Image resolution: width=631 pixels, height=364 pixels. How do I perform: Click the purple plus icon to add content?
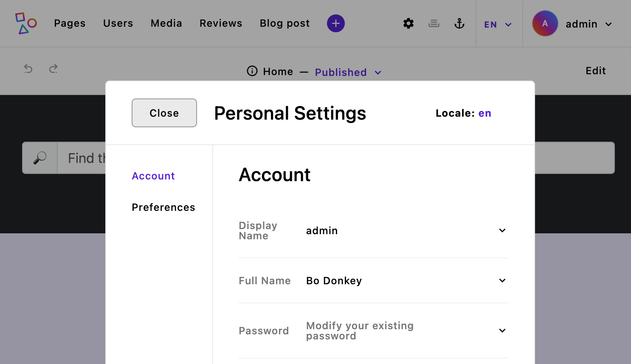click(336, 23)
